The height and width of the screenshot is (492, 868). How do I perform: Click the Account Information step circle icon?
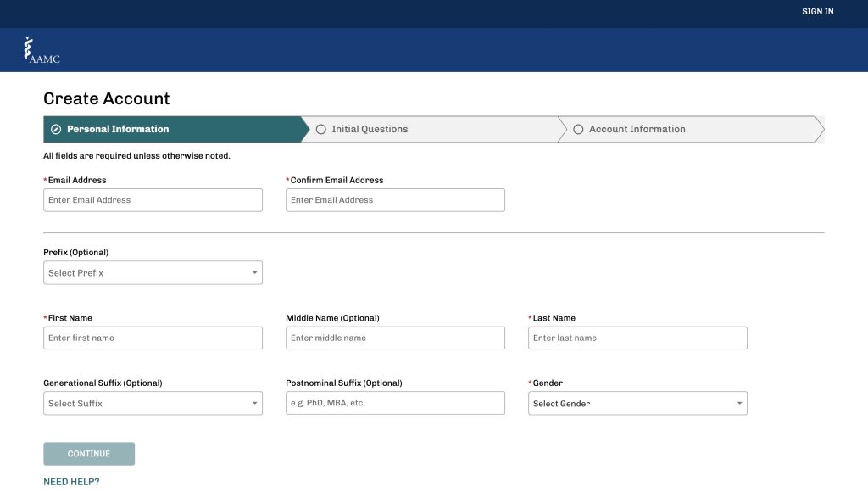(578, 130)
